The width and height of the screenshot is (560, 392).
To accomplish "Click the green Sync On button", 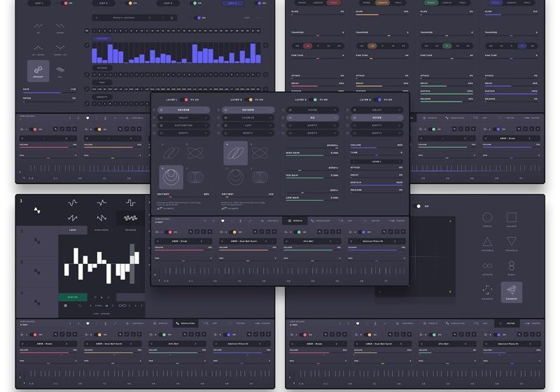I will (73, 297).
